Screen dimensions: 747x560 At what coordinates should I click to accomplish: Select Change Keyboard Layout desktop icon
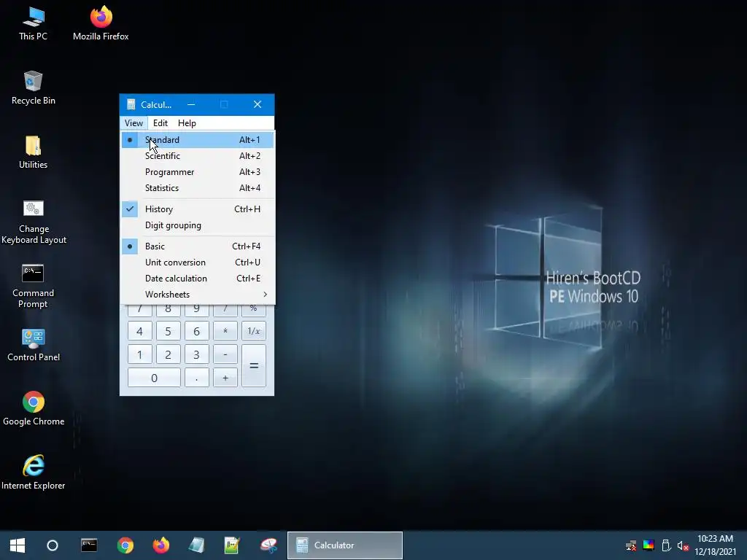click(34, 222)
